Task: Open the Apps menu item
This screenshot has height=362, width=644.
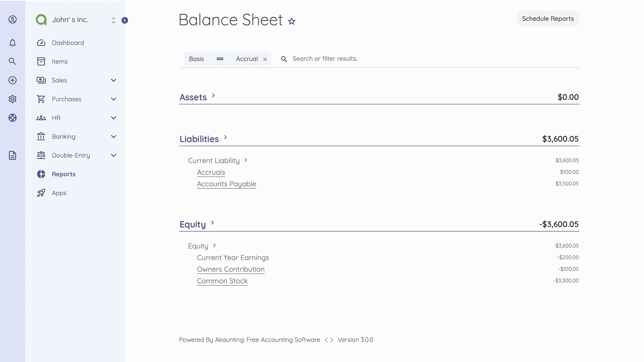Action: point(59,193)
